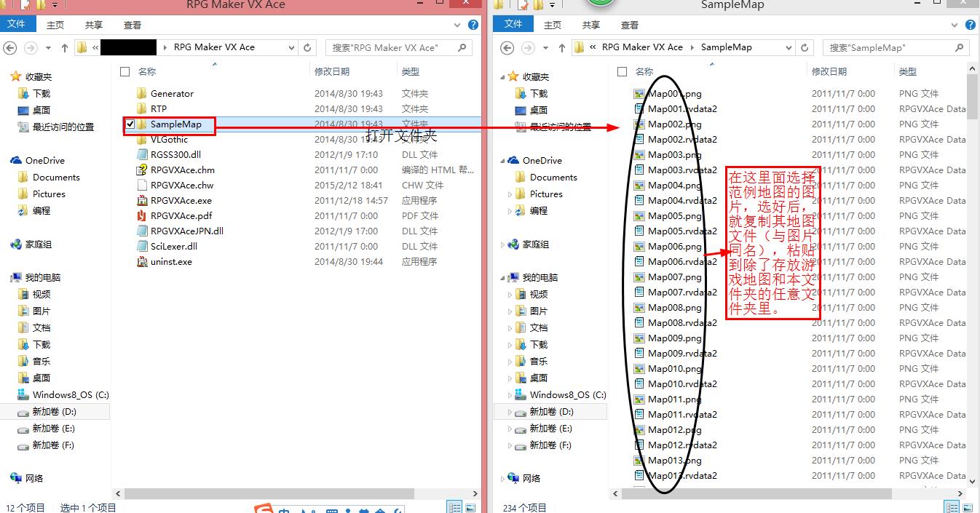Select the RPGVXAce.exe application icon
The width and height of the screenshot is (980, 513).
(142, 200)
